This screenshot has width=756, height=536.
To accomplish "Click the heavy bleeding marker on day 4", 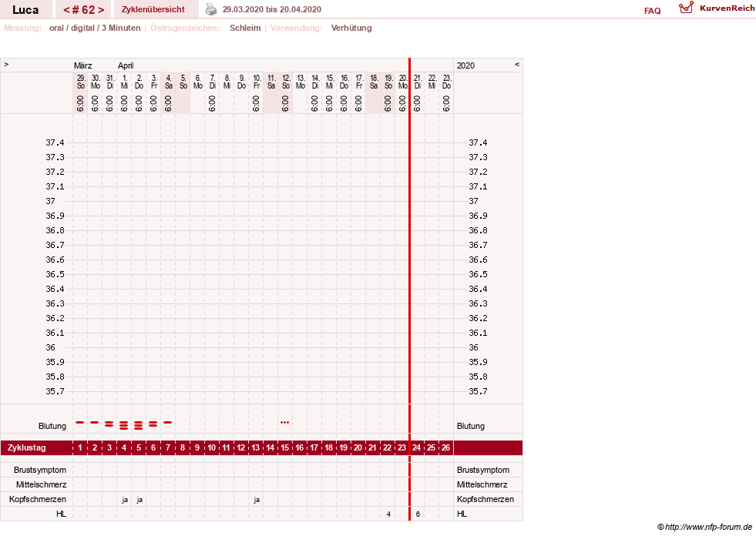I will [x=124, y=424].
